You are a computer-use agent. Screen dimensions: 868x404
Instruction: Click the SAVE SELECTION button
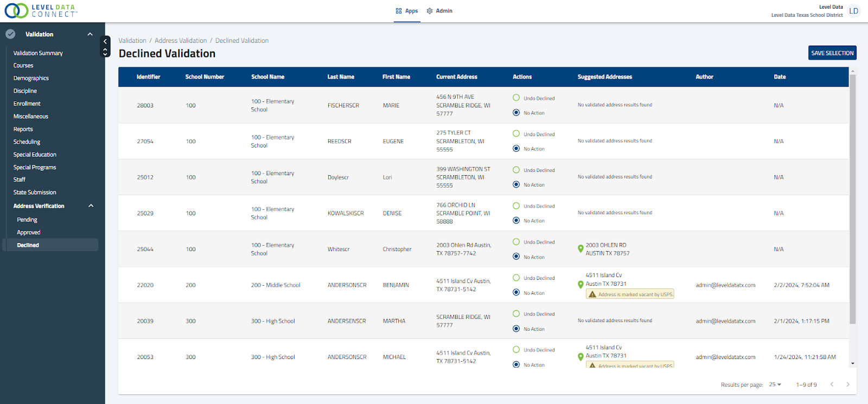832,53
